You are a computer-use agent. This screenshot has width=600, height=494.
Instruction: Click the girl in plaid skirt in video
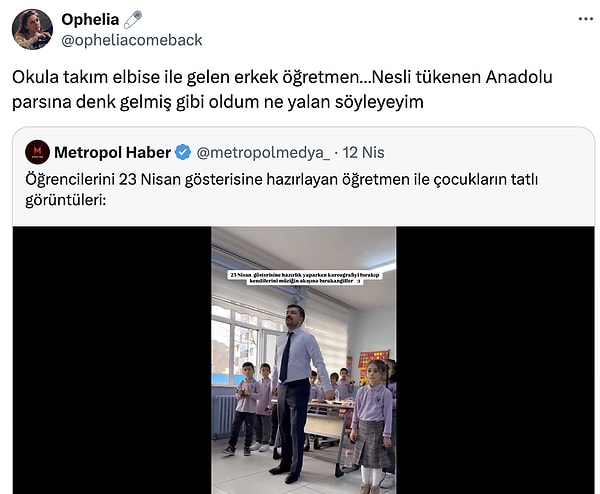click(372, 425)
